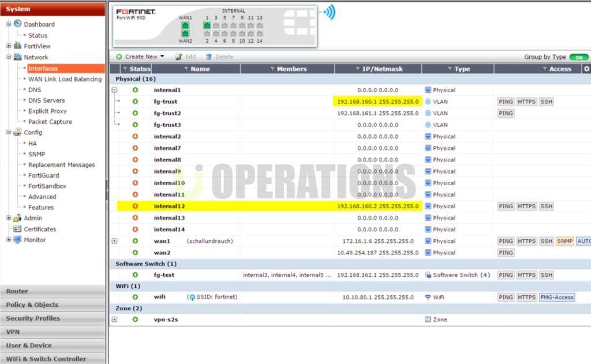This screenshot has width=591, height=364.
Task: Expand the Admin tree node
Action: [9, 218]
